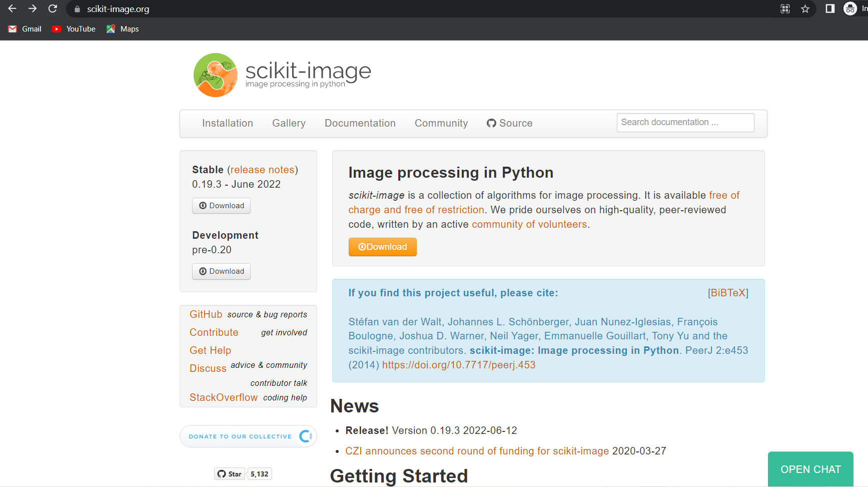Click the address bar URL scikit-image.org
The height and width of the screenshot is (487, 868).
(118, 9)
